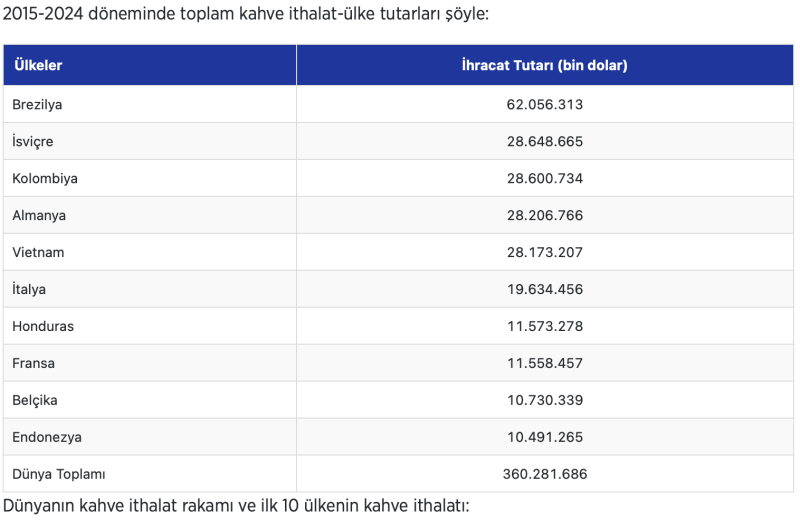Click the world total 360.281.686
The height and width of the screenshot is (530, 800).
(x=544, y=474)
